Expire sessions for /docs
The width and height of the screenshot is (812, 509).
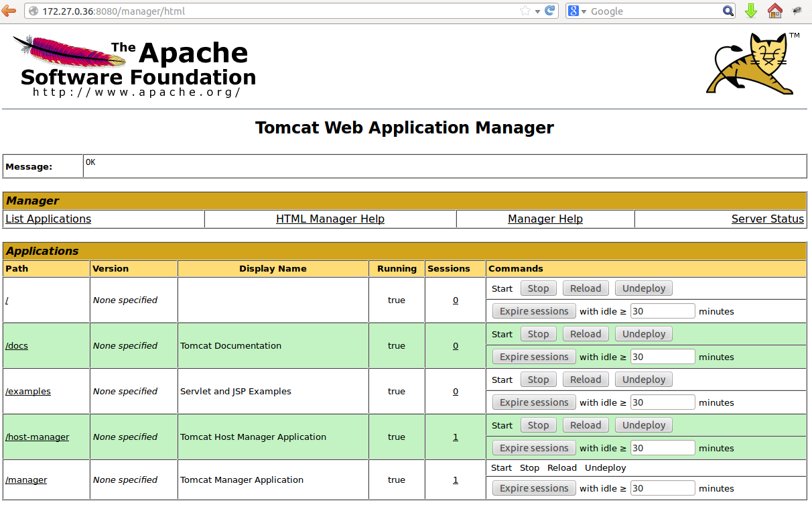point(534,357)
